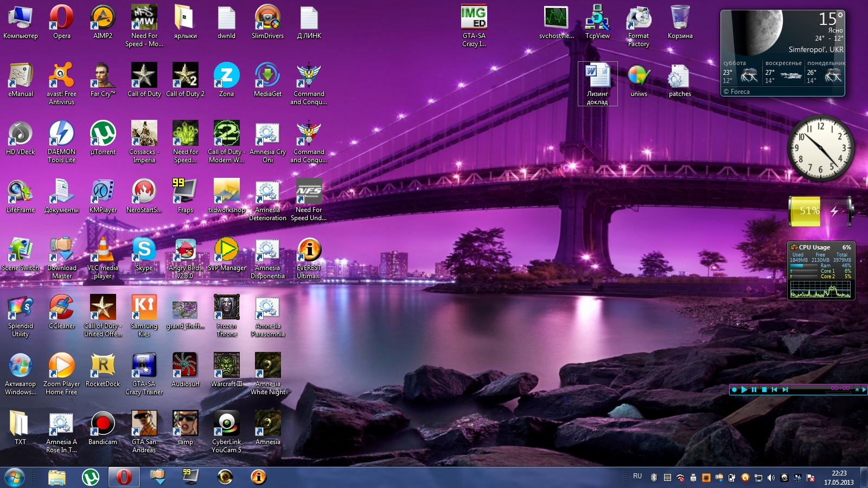
Task: Open the volume speaker tray icon
Action: (x=771, y=478)
